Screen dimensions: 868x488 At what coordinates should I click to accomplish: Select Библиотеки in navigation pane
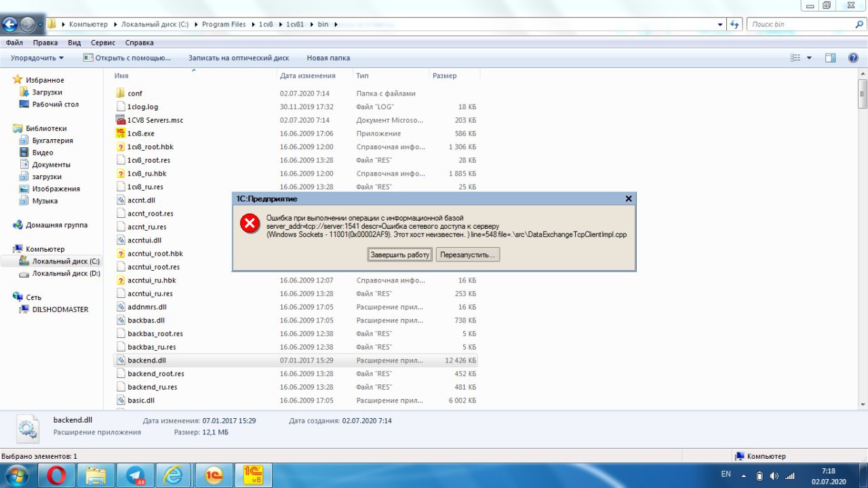[46, 128]
